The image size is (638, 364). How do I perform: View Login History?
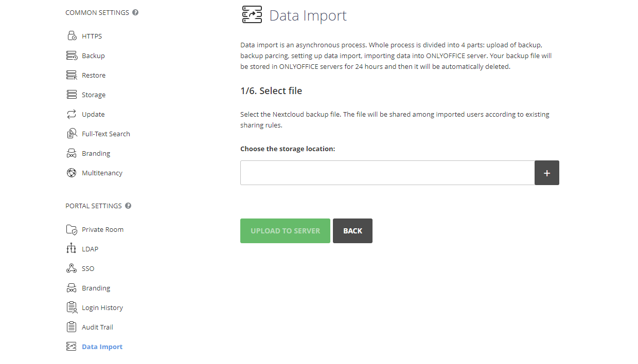(x=102, y=307)
